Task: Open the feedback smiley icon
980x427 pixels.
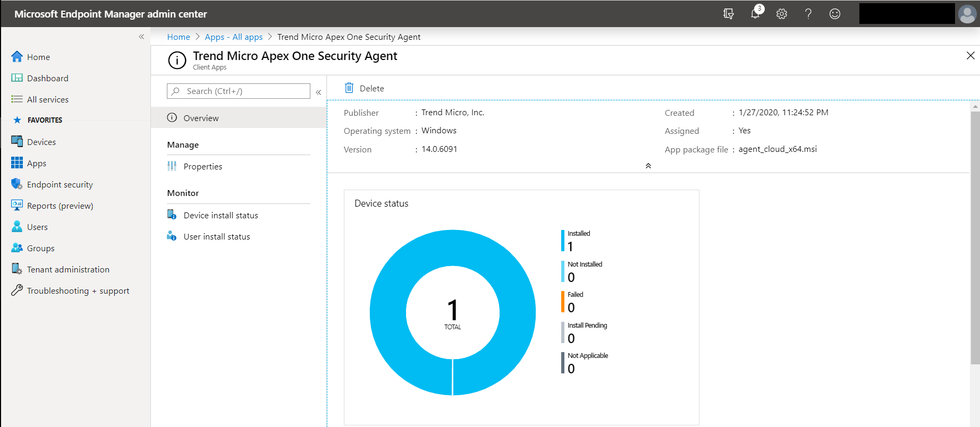Action: coord(835,14)
